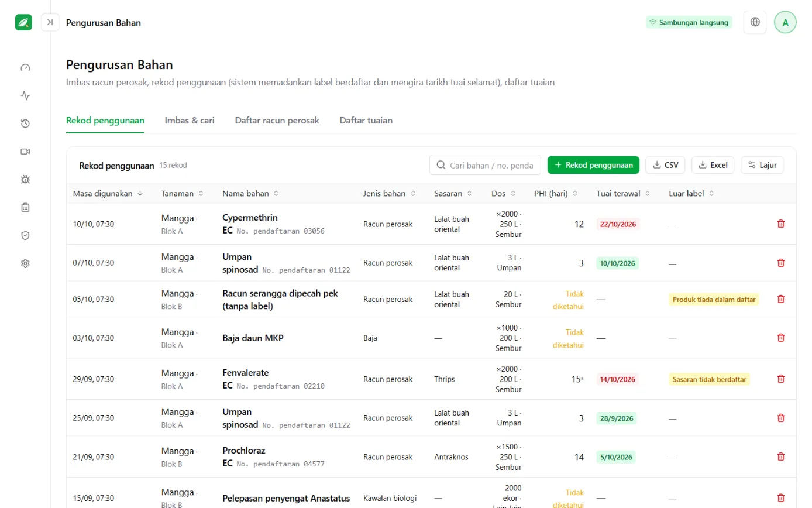Export records with the Excel button
812x508 pixels.
coord(713,165)
